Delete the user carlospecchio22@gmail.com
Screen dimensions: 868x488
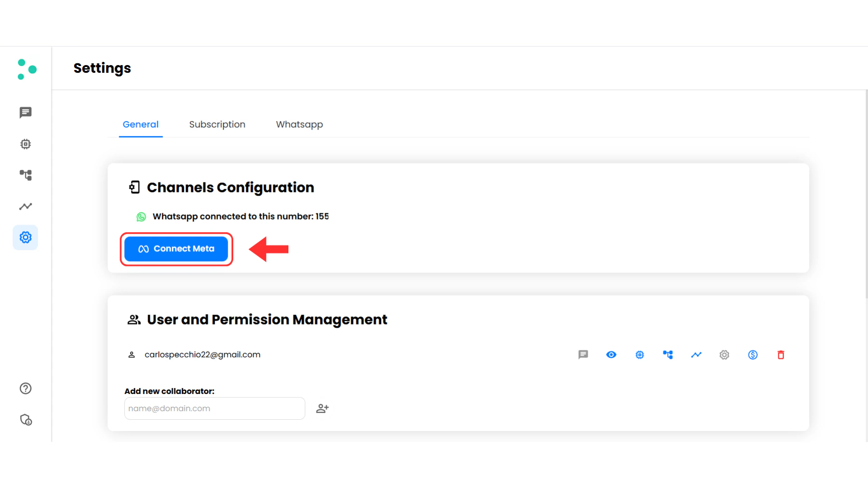point(781,355)
